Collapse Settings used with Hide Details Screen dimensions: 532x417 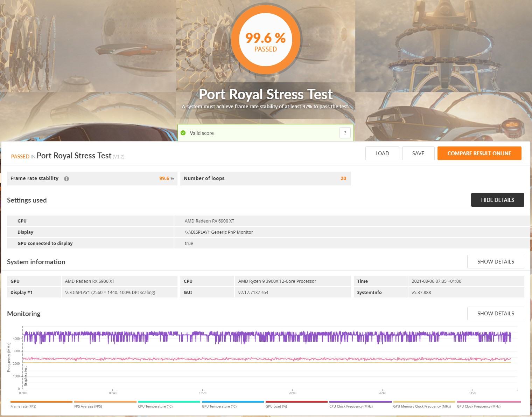497,200
